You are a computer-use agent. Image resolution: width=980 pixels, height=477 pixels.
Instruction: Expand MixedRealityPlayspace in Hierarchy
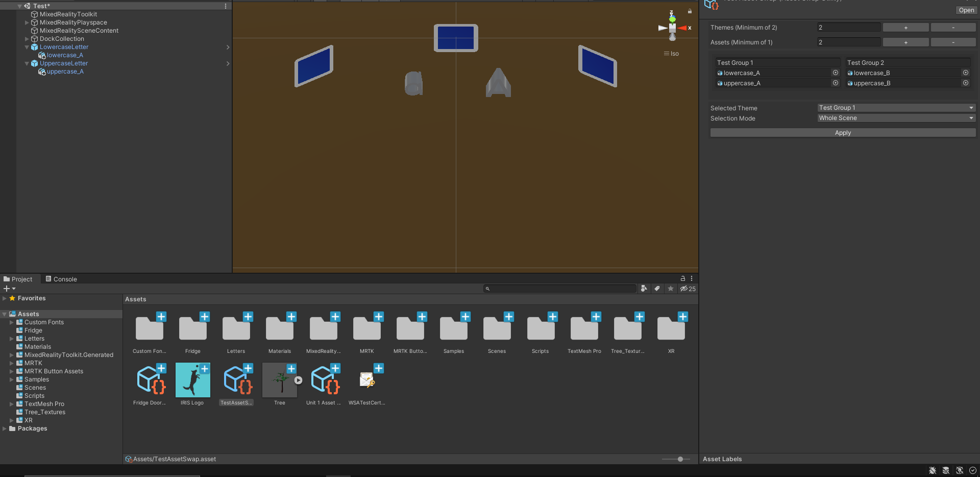tap(27, 22)
